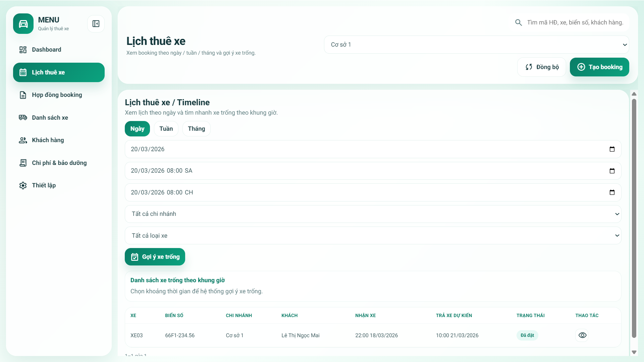The width and height of the screenshot is (644, 362).
Task: Open the Tất cả loại xe dropdown
Action: [x=372, y=235]
